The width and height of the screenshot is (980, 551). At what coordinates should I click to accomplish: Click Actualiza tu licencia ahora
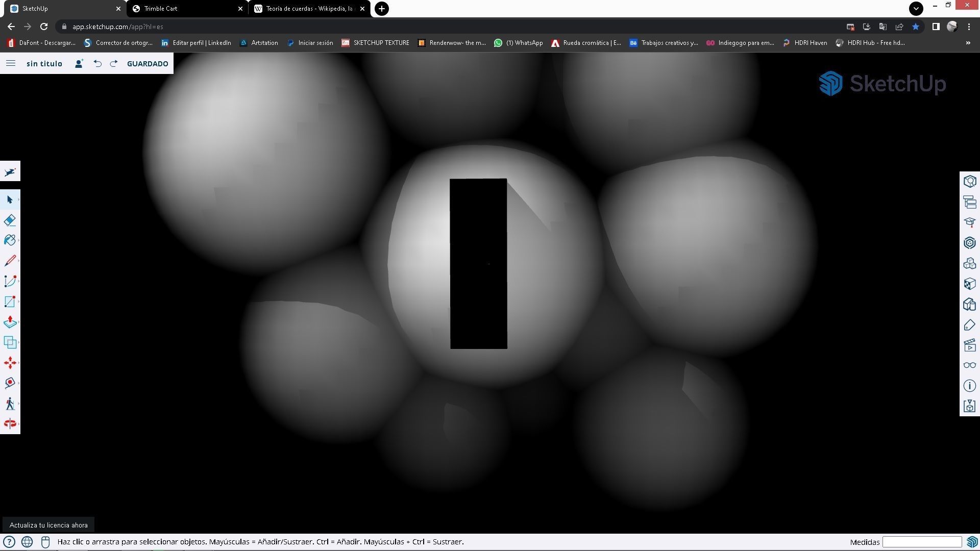pos(48,525)
